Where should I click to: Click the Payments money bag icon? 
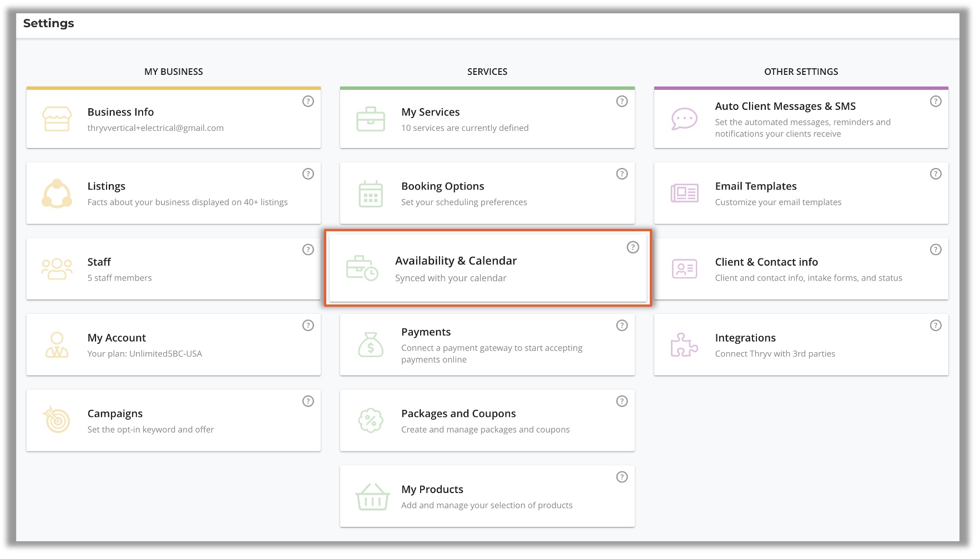click(371, 345)
